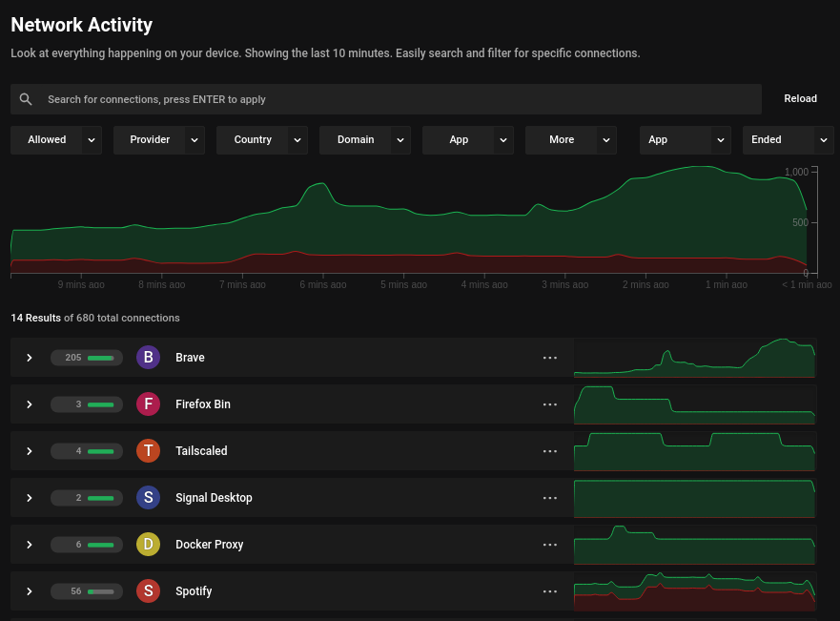
Task: Click the "Network Activity" page heading
Action: (81, 25)
